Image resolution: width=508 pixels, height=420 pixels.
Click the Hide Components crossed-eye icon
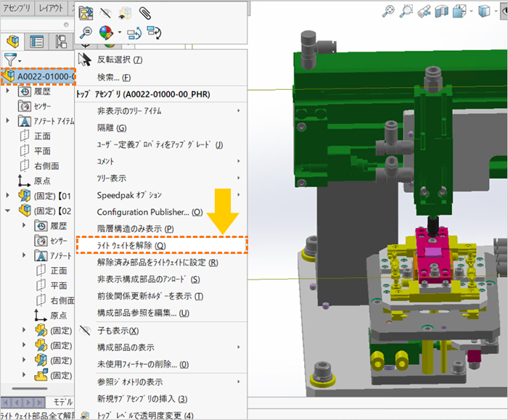pos(105,13)
